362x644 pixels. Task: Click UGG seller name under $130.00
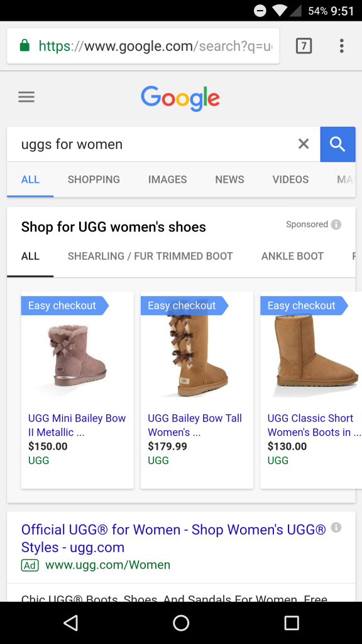(278, 460)
